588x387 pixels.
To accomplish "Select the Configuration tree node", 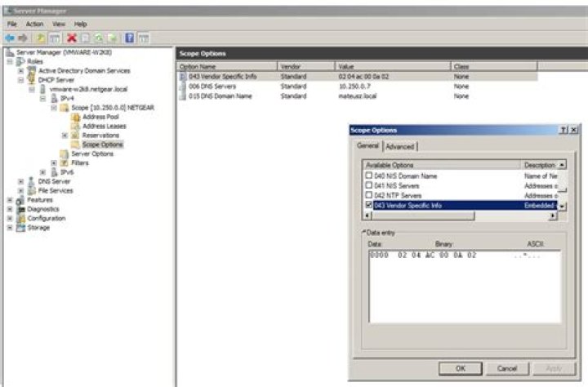I will (x=47, y=218).
